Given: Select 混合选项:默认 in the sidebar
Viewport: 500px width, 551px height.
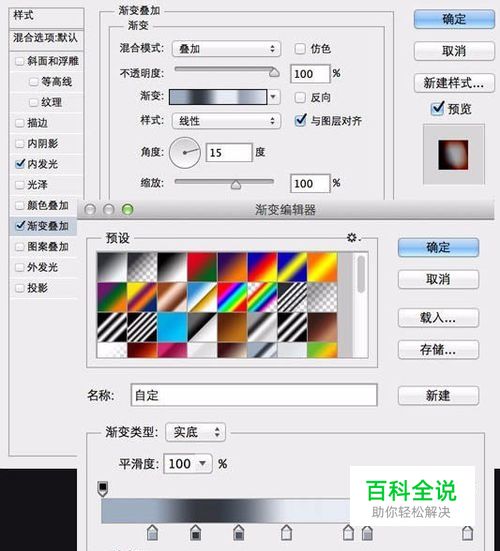Looking at the screenshot, I should (46, 39).
